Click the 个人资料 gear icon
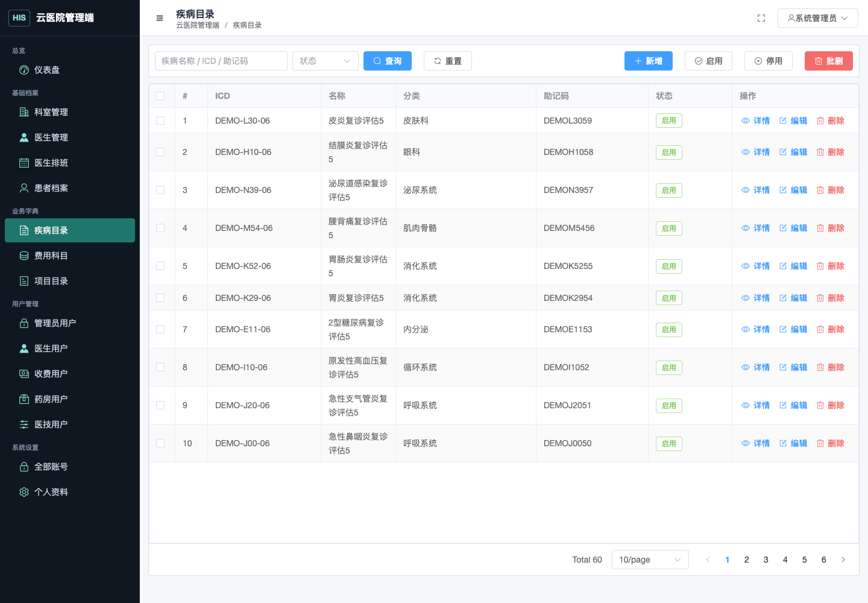This screenshot has height=603, width=868. [24, 492]
